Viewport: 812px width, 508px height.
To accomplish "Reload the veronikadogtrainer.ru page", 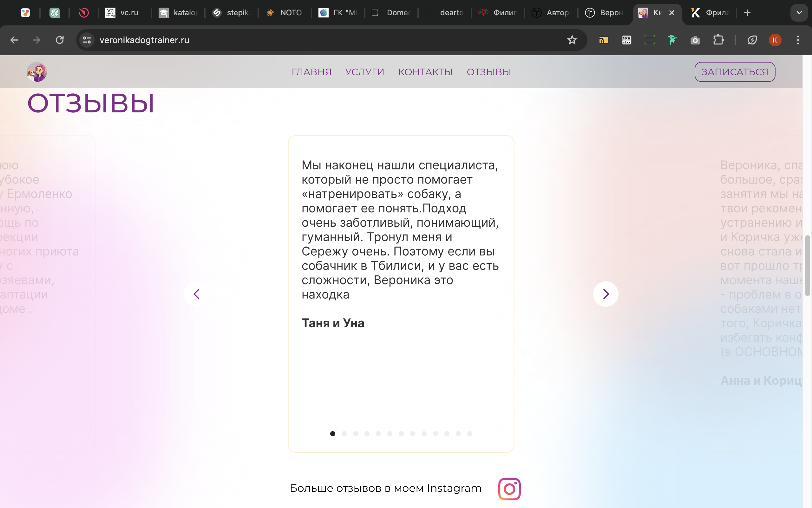I will coord(60,40).
